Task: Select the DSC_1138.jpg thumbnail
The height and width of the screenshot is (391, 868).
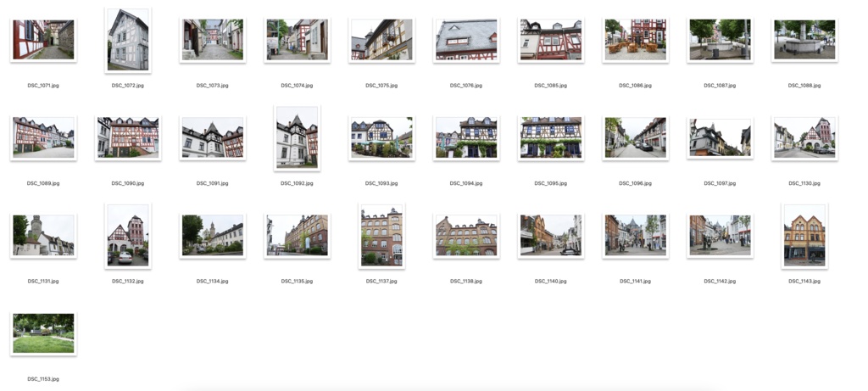Action: pos(466,236)
